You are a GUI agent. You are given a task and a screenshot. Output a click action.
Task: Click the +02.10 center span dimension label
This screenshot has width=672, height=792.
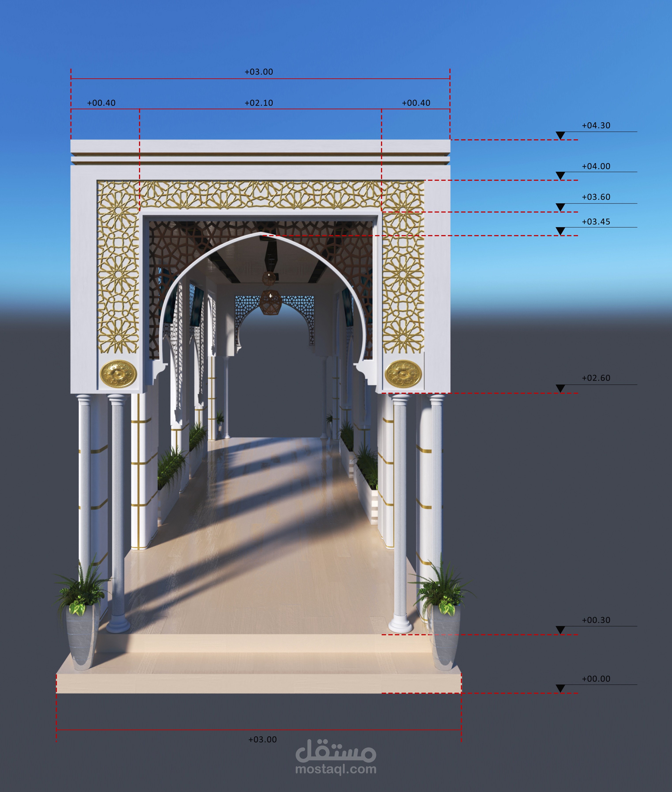(259, 103)
